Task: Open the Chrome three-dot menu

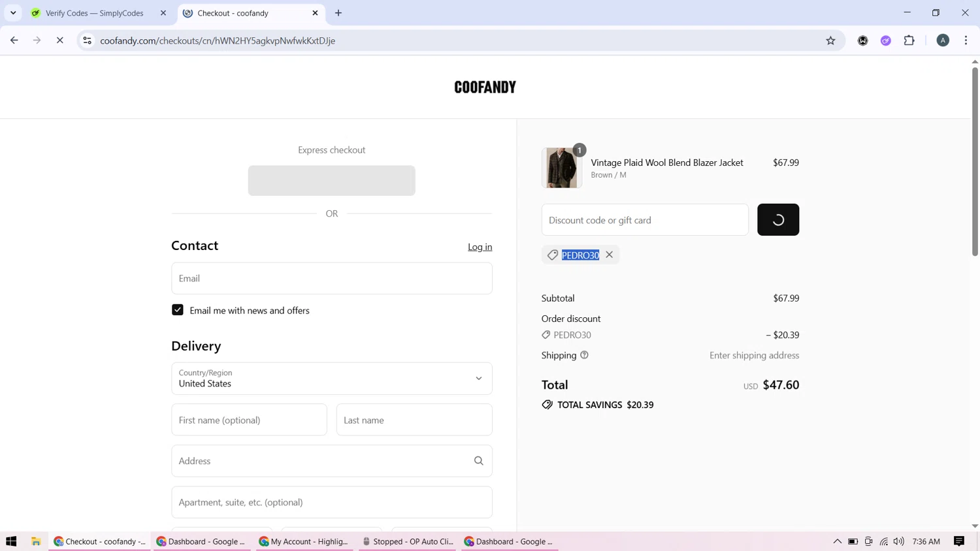Action: [x=966, y=40]
